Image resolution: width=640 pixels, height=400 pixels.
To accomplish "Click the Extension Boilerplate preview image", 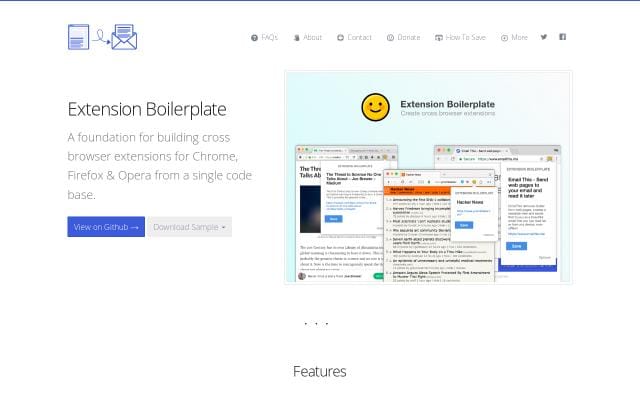I will (428, 200).
